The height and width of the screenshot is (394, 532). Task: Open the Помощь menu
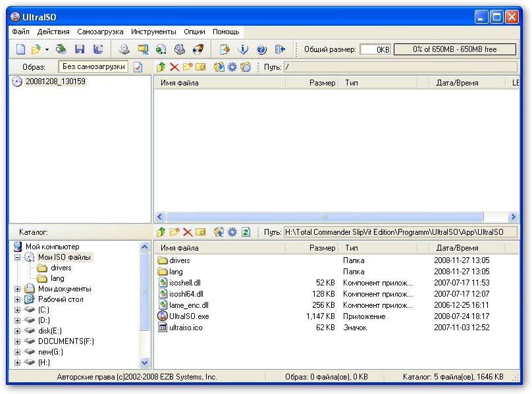pos(226,32)
